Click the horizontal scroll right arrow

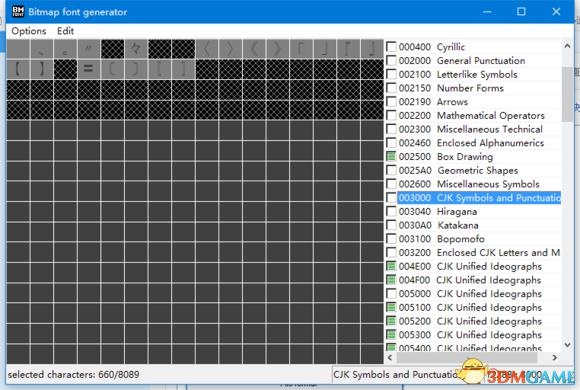coord(554,357)
